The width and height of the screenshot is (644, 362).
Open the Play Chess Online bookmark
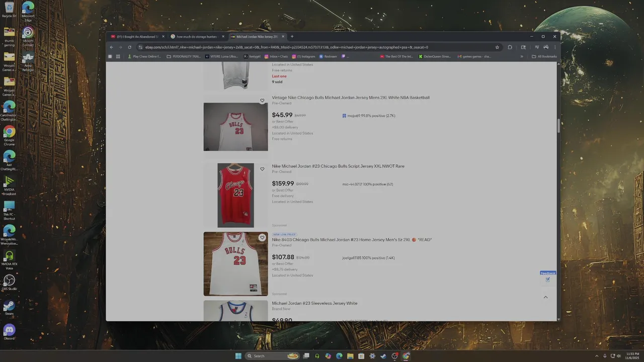point(143,56)
